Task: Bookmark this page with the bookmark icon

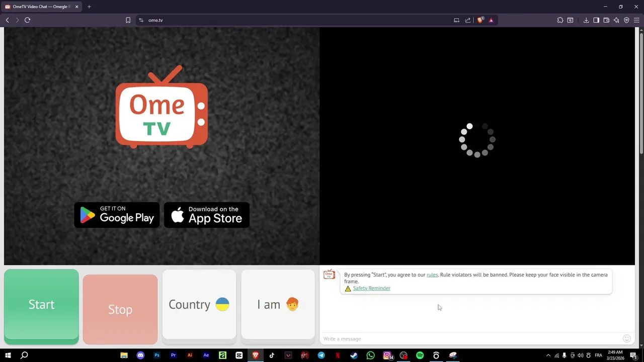Action: click(x=128, y=20)
